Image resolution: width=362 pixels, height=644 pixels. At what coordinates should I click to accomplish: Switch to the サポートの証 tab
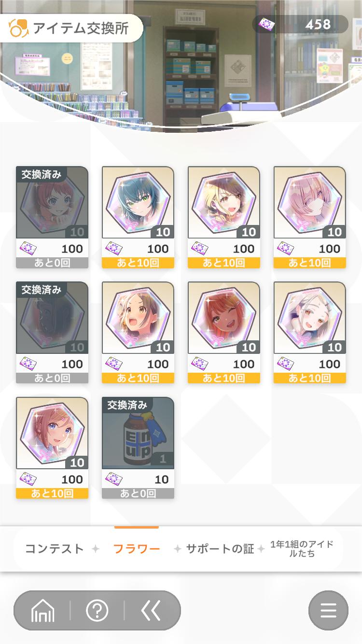220,549
